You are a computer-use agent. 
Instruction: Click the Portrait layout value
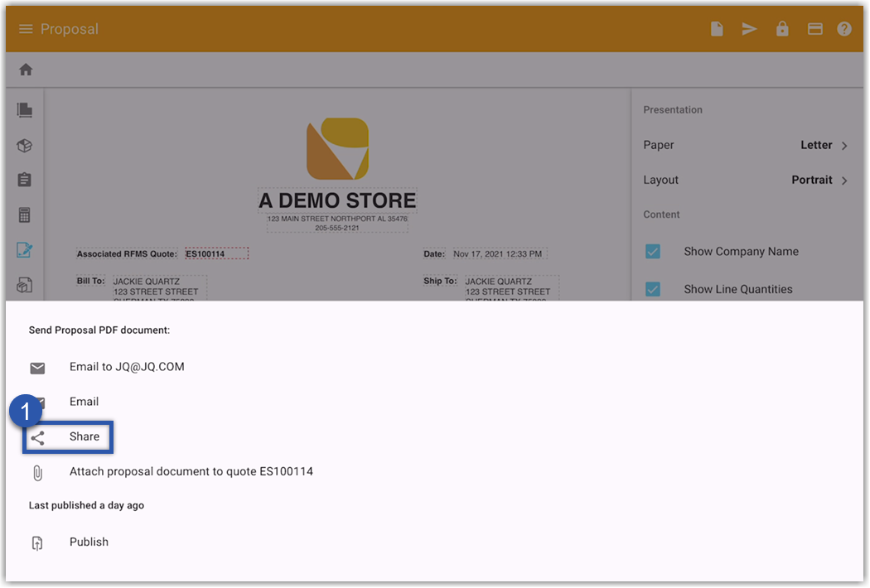(812, 180)
